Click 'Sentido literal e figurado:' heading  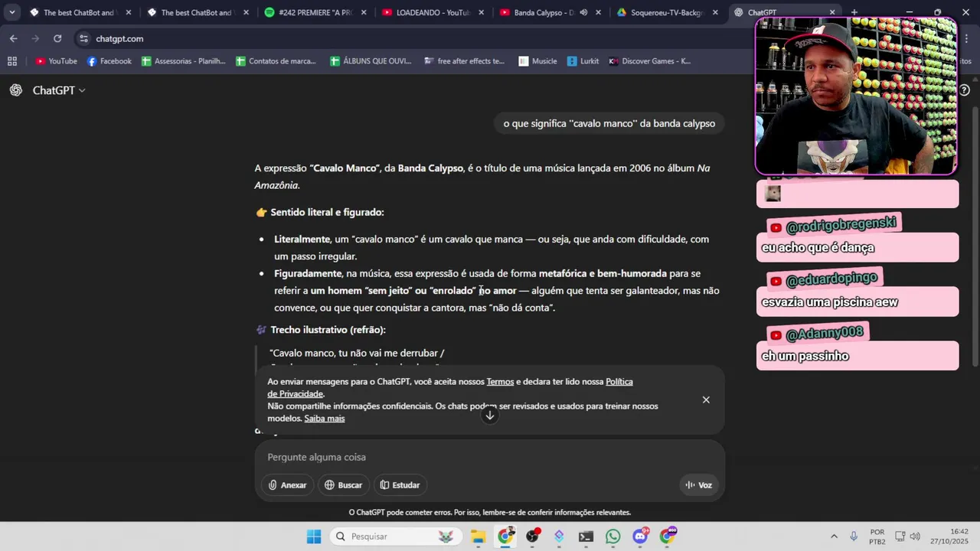coord(327,212)
